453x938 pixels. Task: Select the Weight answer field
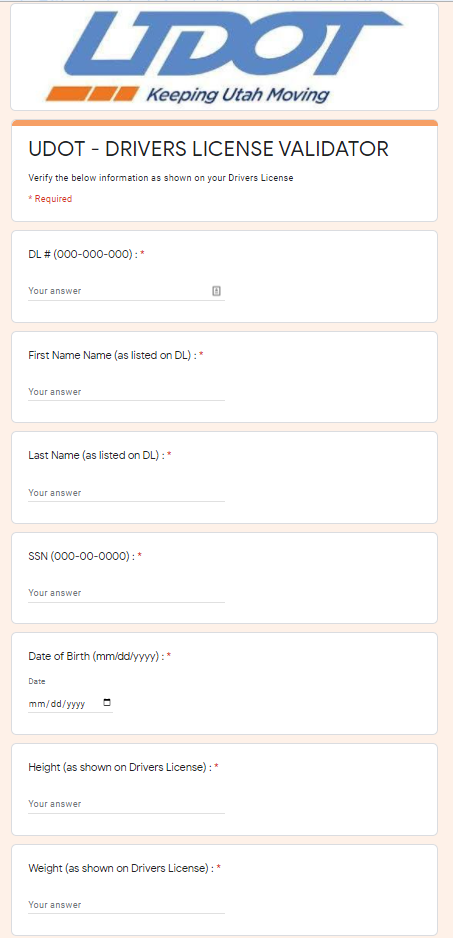tap(126, 905)
